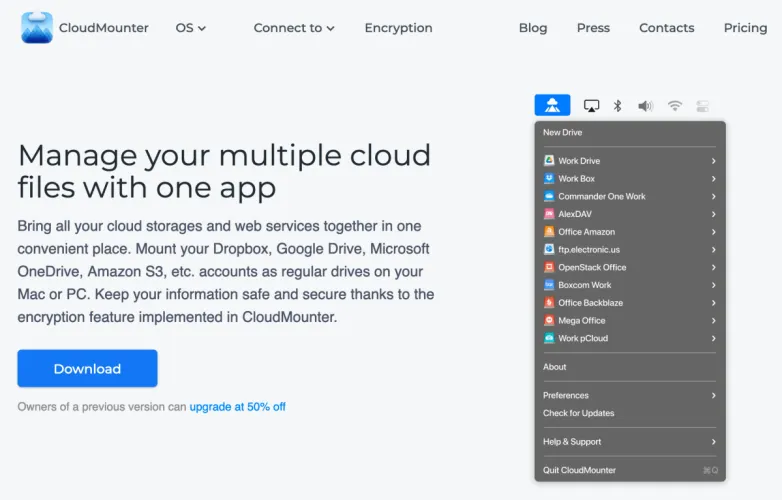Click the AirPlay icon in menu bar

(x=591, y=106)
